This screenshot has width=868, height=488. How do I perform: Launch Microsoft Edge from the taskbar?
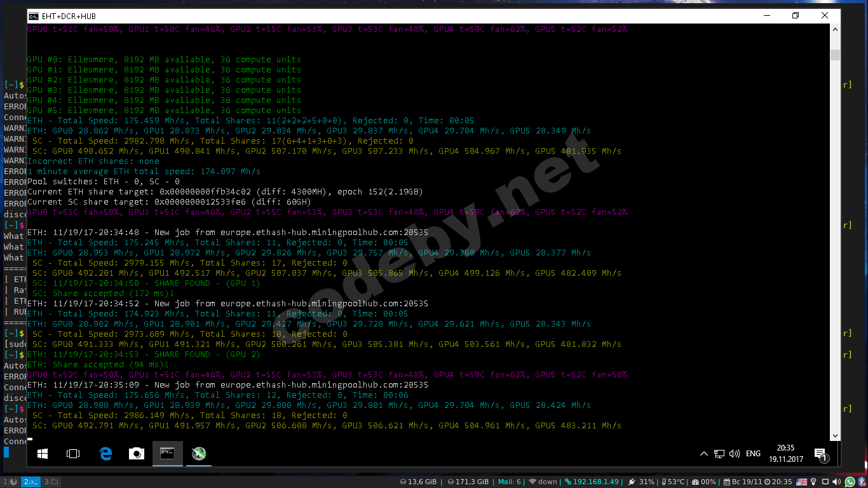tap(105, 454)
